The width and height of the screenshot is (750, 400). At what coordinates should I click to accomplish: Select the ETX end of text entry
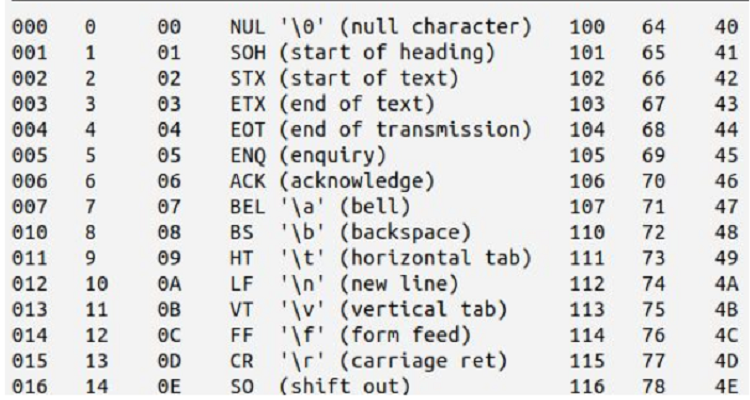pos(332,104)
